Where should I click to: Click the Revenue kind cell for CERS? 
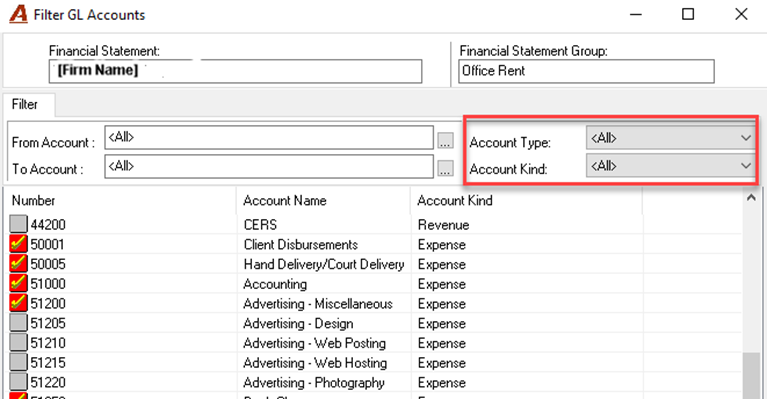[x=443, y=225]
